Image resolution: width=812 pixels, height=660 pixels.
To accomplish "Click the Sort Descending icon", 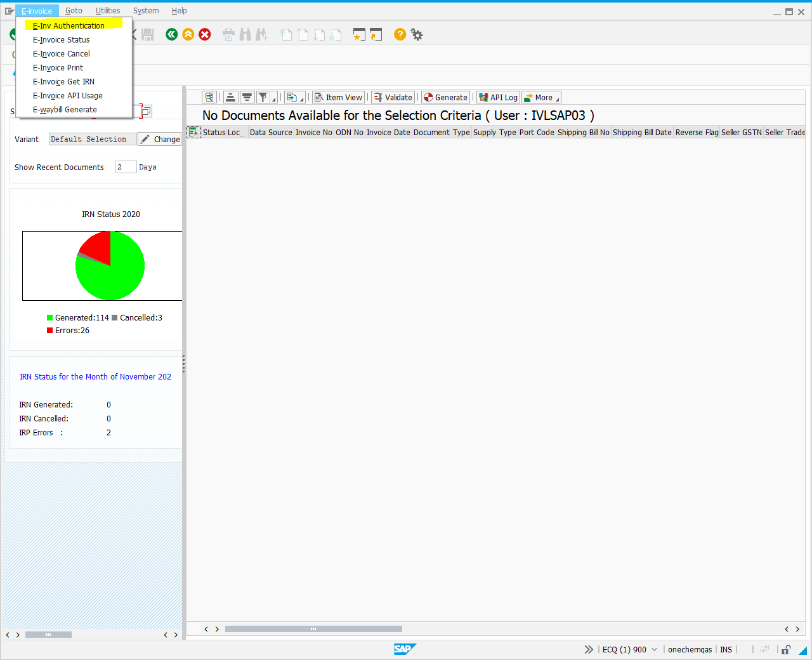I will point(247,97).
